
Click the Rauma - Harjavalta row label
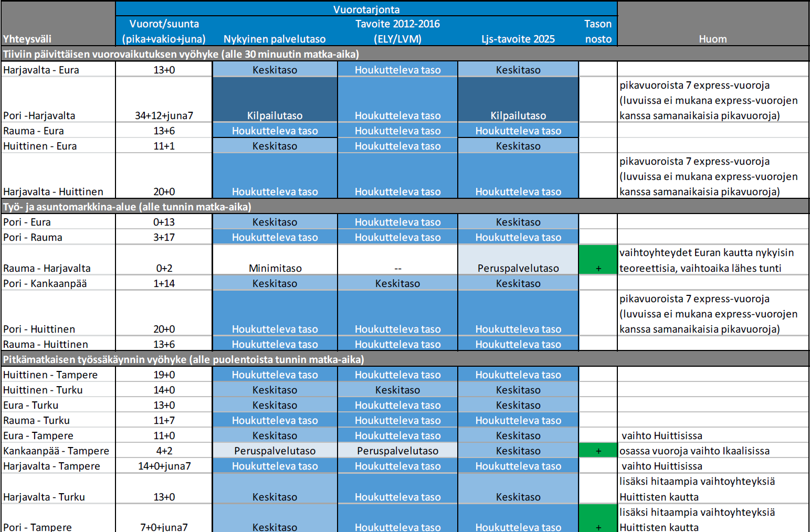(x=47, y=268)
